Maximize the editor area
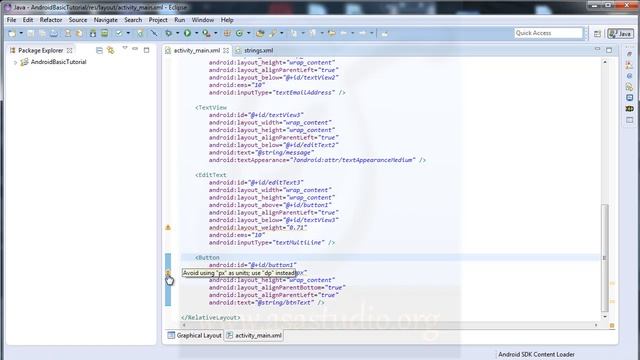Image resolution: width=640 pixels, height=360 pixels. (x=609, y=50)
